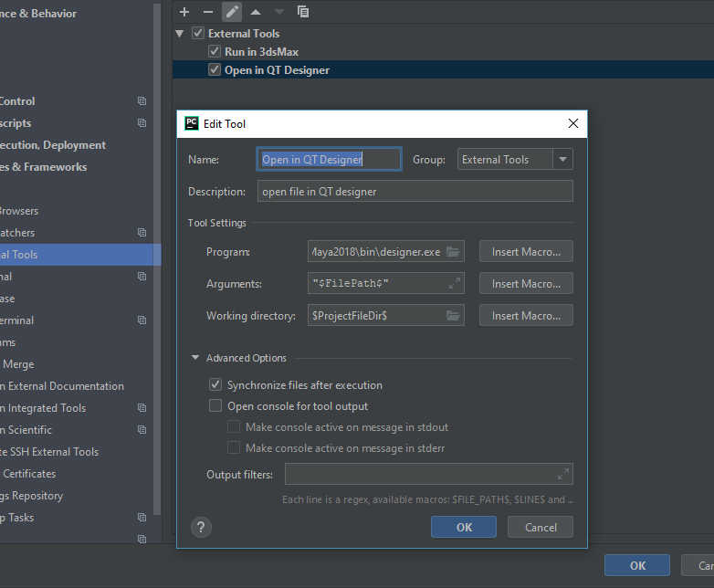This screenshot has width=714, height=588.
Task: Click project-level icon beside Tasks setting
Action: pyautogui.click(x=142, y=518)
